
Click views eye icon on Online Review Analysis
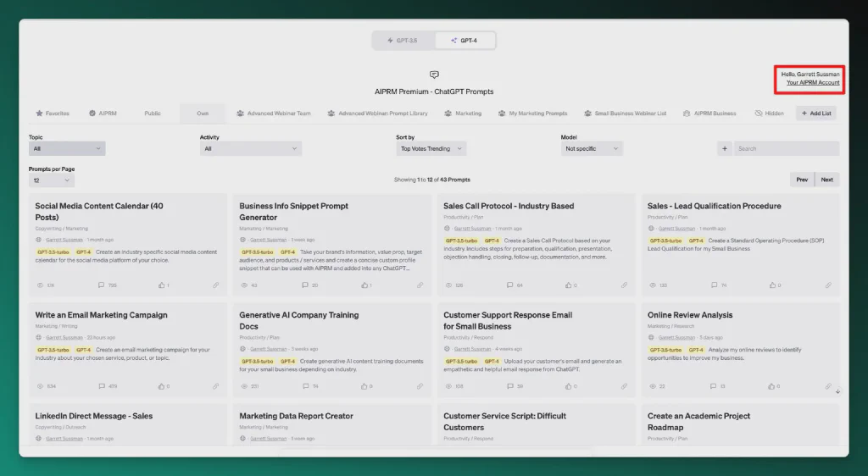(652, 386)
